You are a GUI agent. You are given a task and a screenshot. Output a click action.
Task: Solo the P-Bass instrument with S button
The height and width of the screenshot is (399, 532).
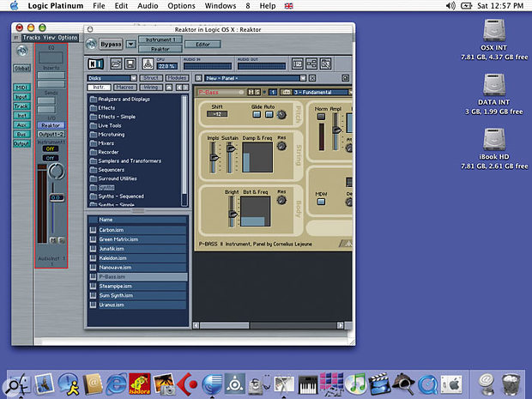[x=257, y=92]
